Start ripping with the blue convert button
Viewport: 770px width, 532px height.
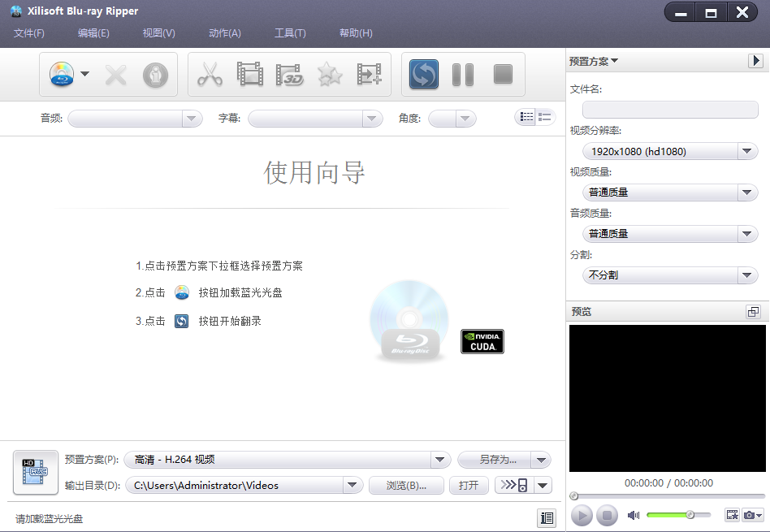[x=424, y=74]
